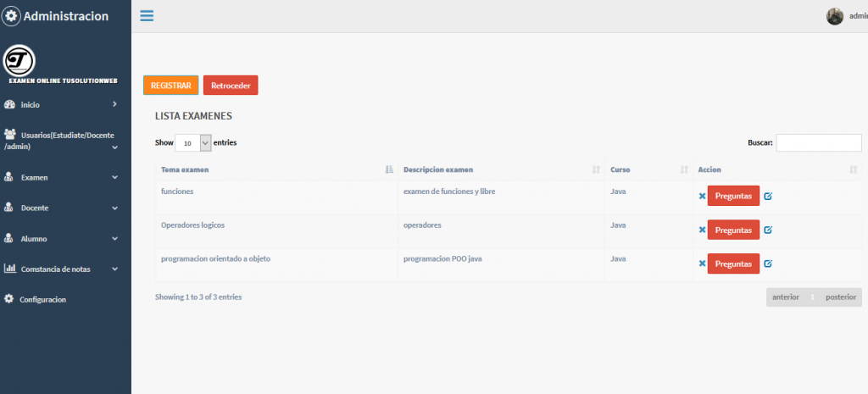Image resolution: width=868 pixels, height=394 pixels.
Task: Open Constancia de notas menu item
Action: pyautogui.click(x=59, y=269)
